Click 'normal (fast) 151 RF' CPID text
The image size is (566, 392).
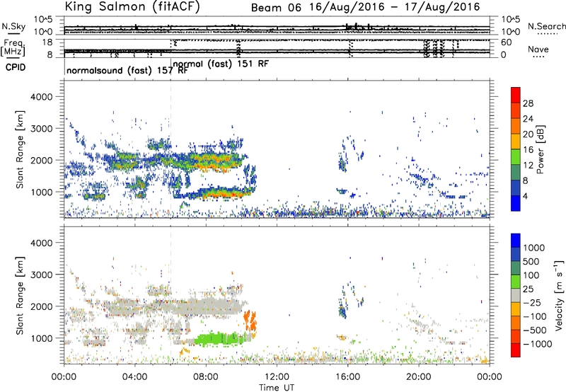(221, 64)
